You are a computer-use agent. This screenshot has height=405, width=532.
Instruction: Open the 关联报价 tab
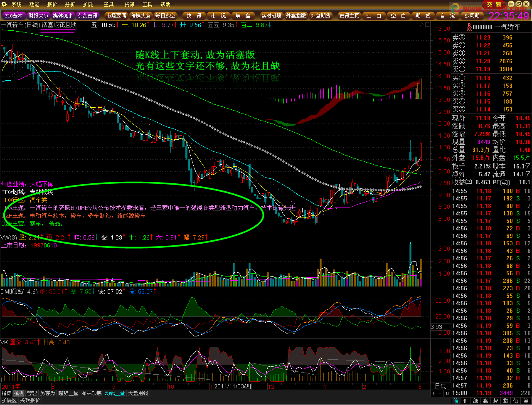click(30, 400)
